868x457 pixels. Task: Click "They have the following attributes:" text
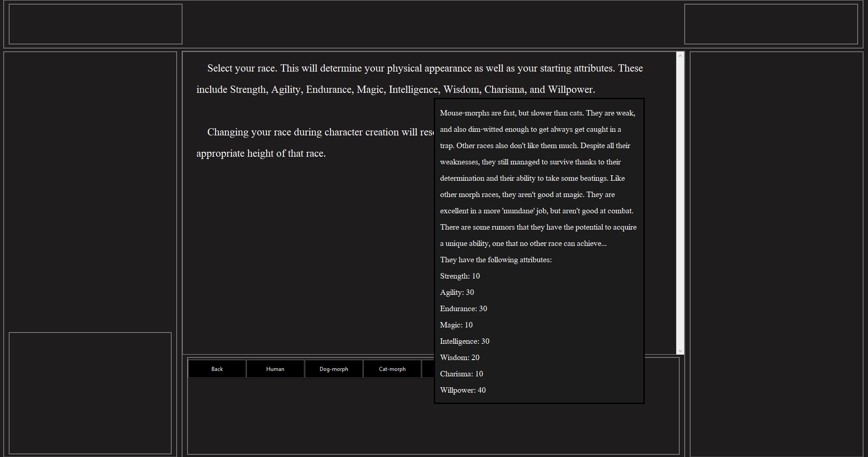pyautogui.click(x=496, y=260)
